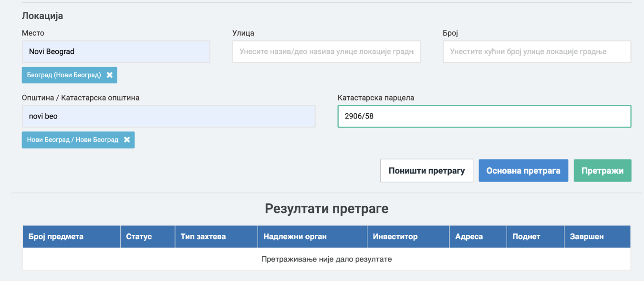Click into the Улица street name field

click(326, 51)
